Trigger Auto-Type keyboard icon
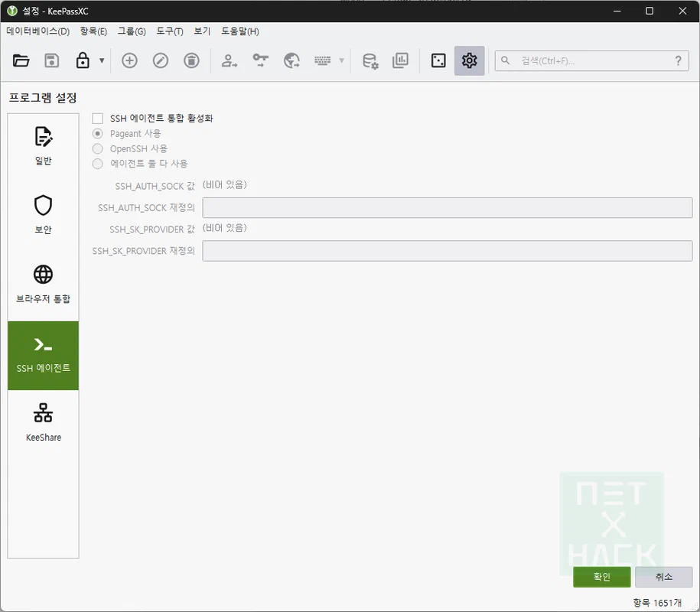Screen dimensions: 700x612 coord(322,60)
